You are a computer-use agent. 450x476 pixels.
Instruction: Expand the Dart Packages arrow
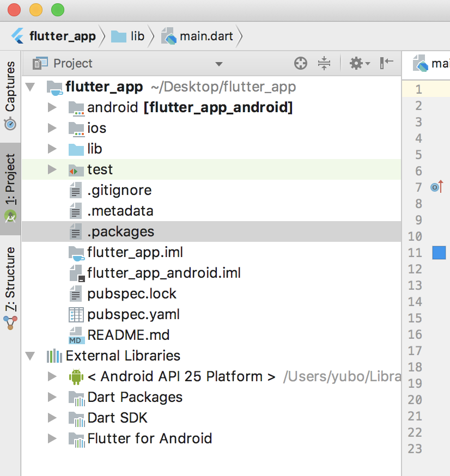pos(52,397)
